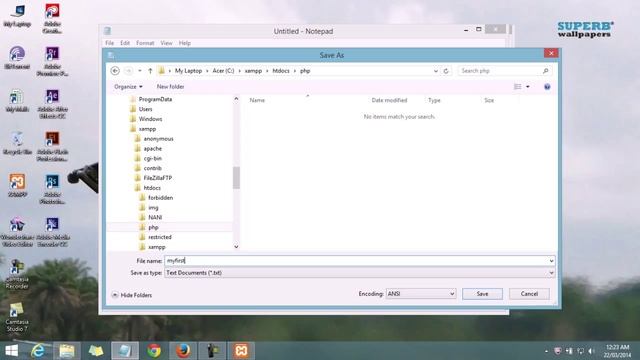Collapse the pane with Hide Folders
Viewport: 640px width, 360px height.
tap(132, 295)
